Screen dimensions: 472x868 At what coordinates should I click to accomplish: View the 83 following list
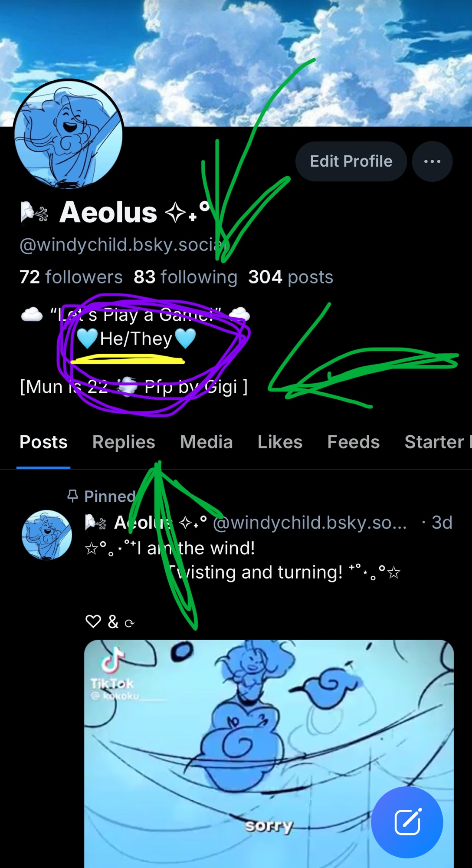[x=186, y=277]
